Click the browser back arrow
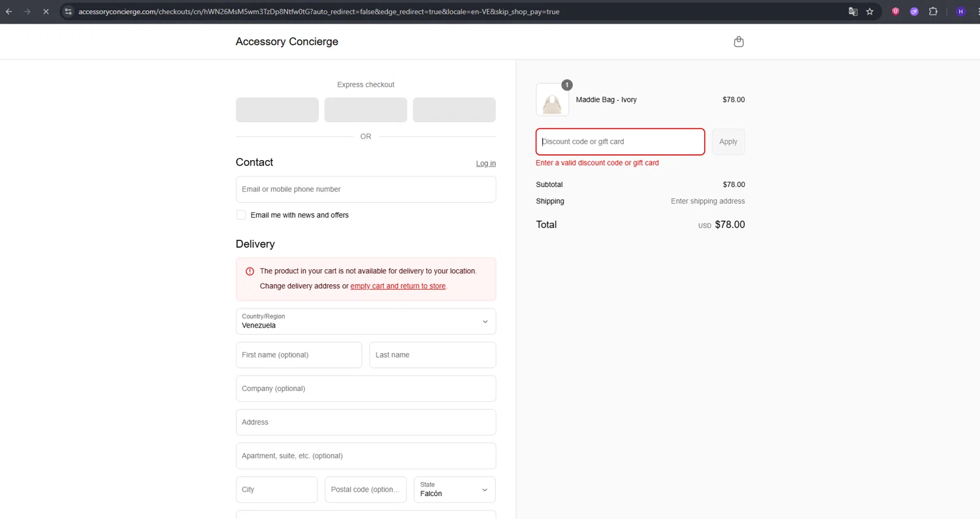Viewport: 980px width, 519px height. point(9,11)
